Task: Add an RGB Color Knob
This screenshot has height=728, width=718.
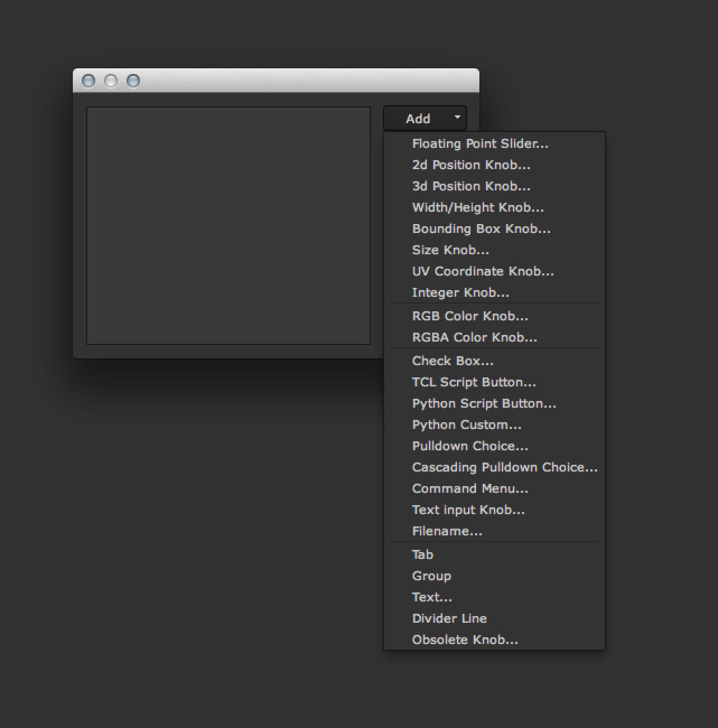Action: (x=494, y=316)
